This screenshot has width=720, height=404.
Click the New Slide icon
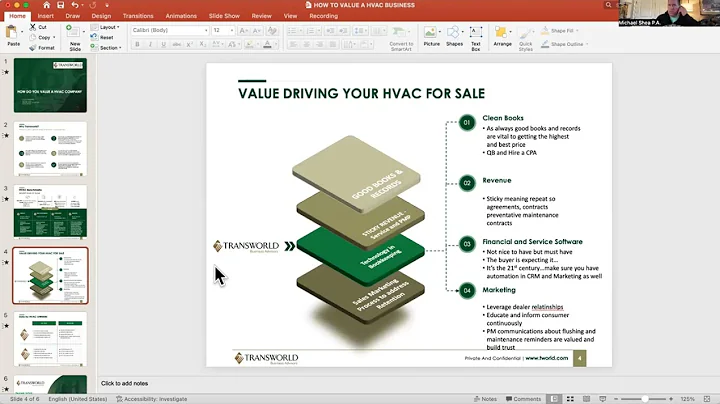pyautogui.click(x=73, y=32)
